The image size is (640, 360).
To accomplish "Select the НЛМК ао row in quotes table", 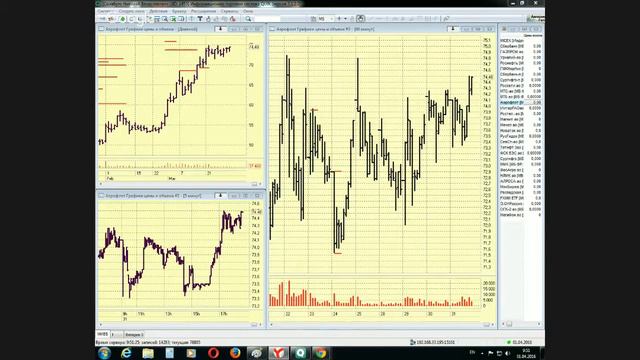I will coord(520,175).
